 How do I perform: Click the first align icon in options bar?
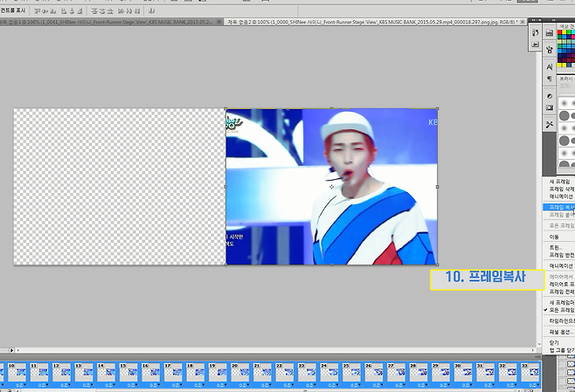tap(37, 10)
